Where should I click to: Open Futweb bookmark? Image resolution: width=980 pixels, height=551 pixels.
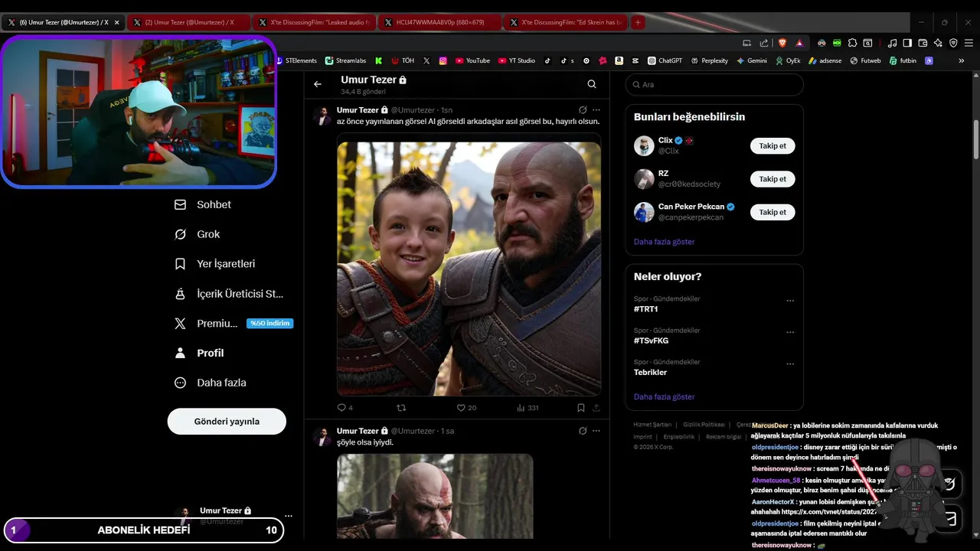point(865,60)
